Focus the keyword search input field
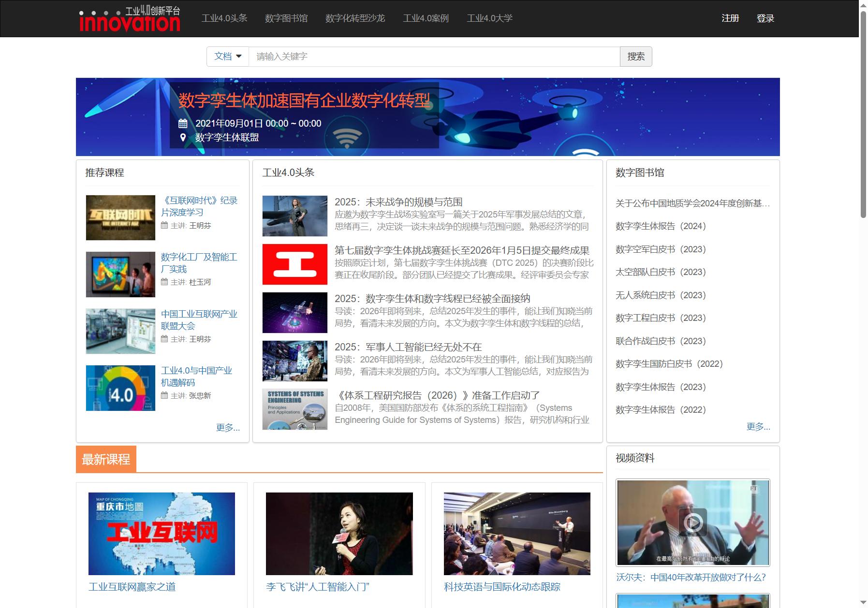This screenshot has height=608, width=868. (x=434, y=57)
